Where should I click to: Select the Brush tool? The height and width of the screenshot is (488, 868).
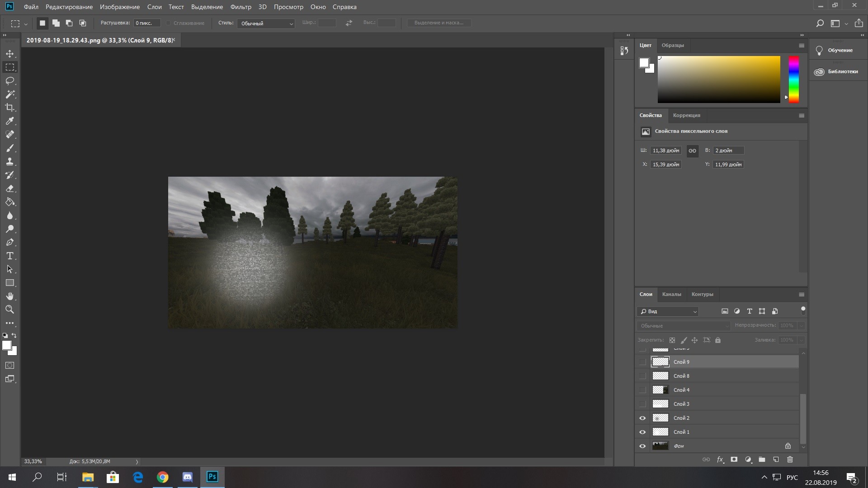click(10, 148)
